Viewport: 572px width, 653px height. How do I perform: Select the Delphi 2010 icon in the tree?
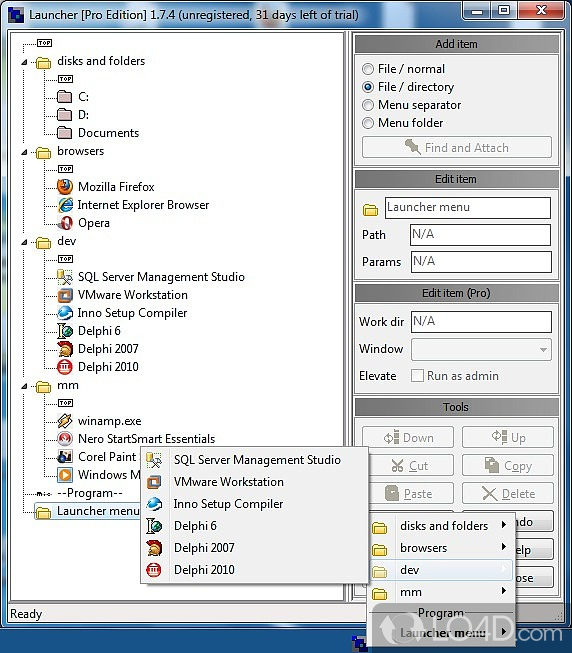tap(65, 367)
